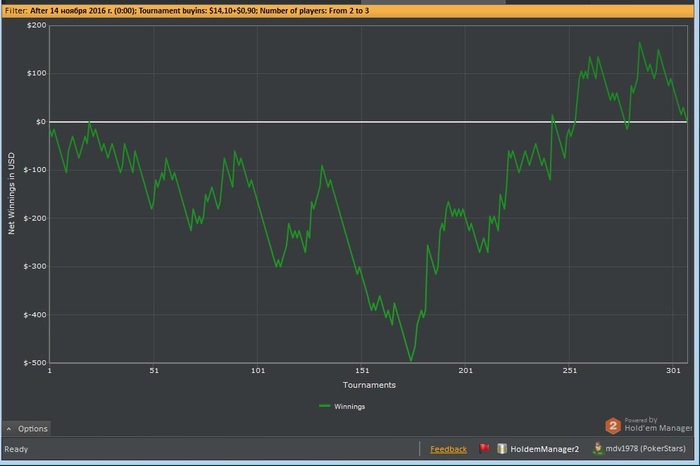Click the HoldemManager2 database icon
Image resolution: width=700 pixels, height=466 pixels.
(502, 449)
